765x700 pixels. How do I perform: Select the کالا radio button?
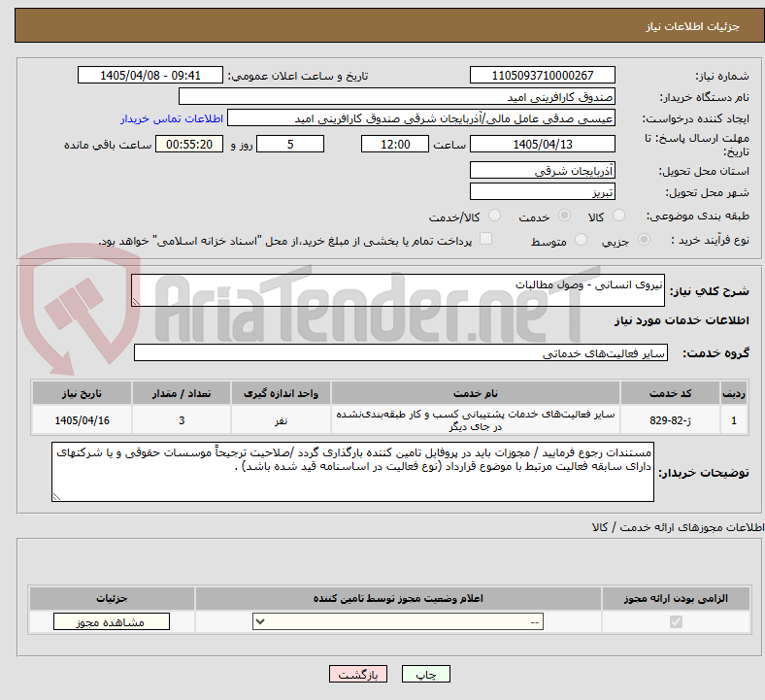tap(618, 216)
